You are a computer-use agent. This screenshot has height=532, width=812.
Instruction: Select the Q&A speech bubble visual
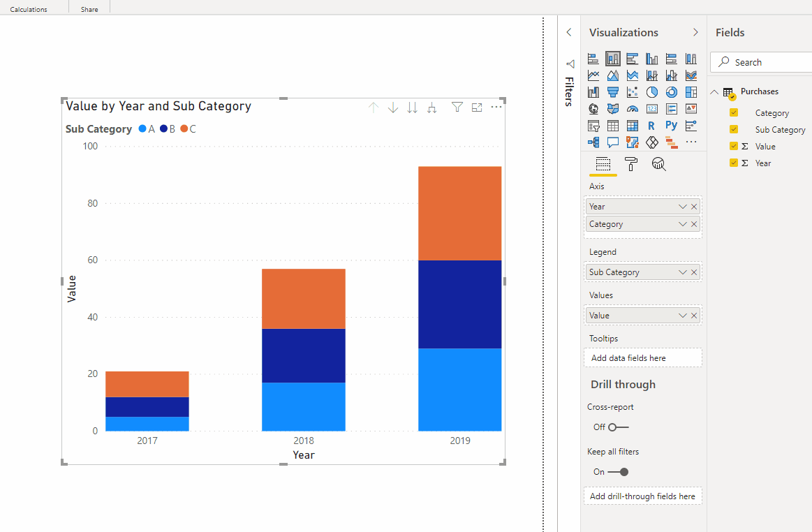coord(612,142)
